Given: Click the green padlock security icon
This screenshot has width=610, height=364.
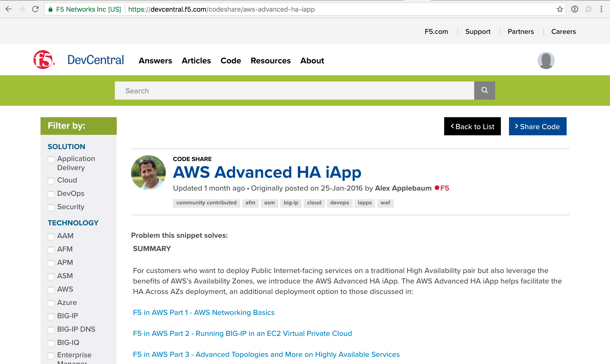Looking at the screenshot, I should 51,9.
